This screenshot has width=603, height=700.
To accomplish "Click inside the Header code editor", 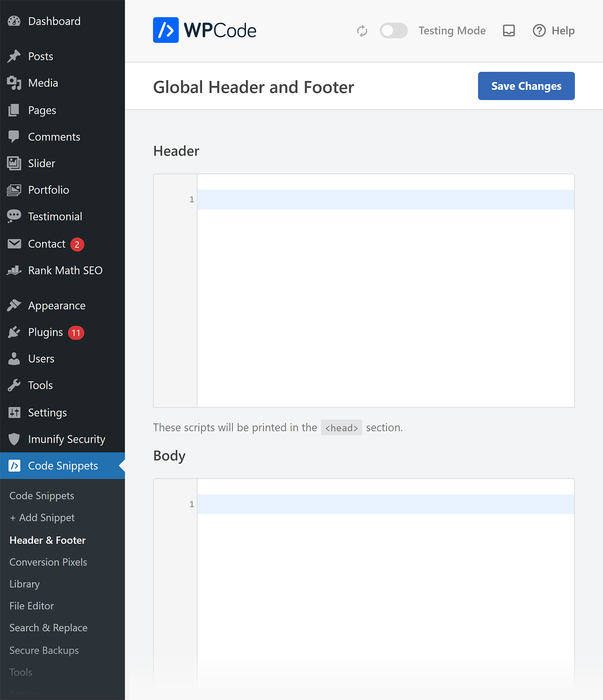I will click(x=386, y=290).
